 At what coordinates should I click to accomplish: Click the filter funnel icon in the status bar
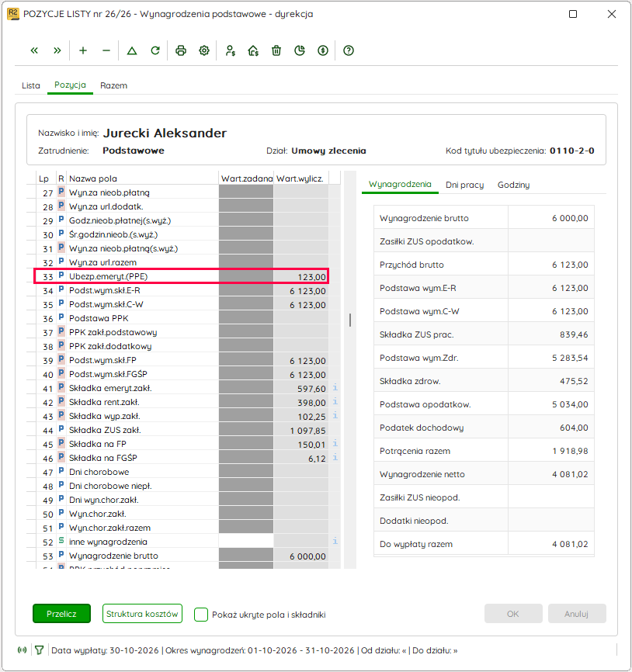pyautogui.click(x=40, y=650)
